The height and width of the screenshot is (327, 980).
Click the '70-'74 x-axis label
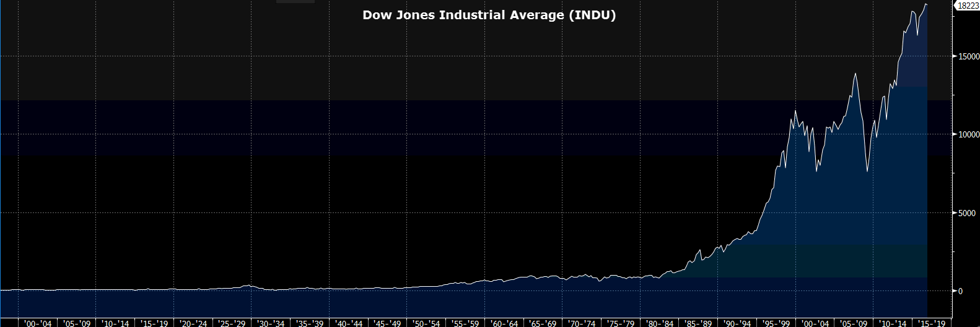point(582,323)
